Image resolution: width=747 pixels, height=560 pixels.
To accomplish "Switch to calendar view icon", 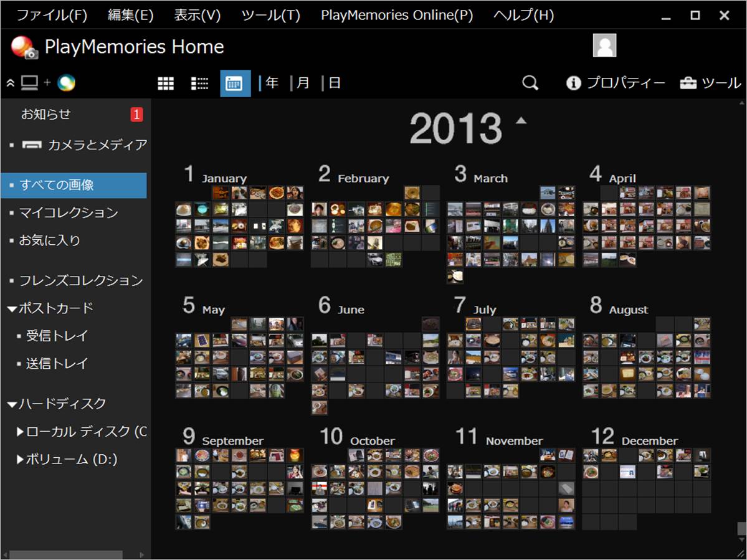I will [236, 83].
